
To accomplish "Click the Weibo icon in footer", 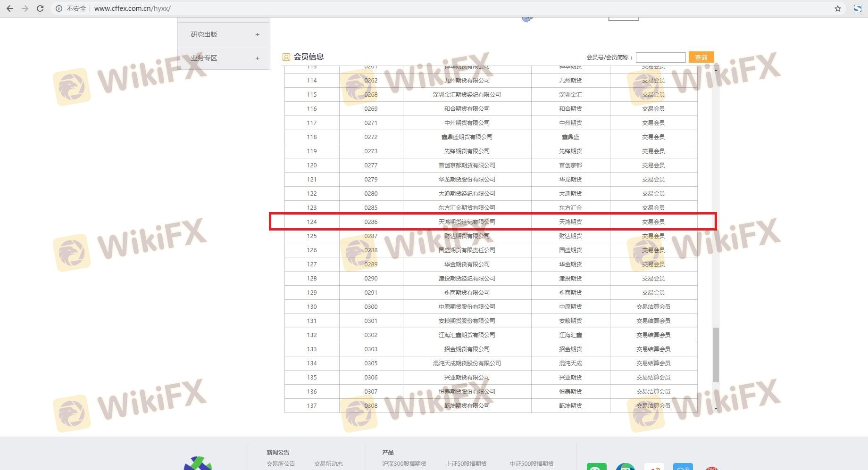I will pos(654,467).
